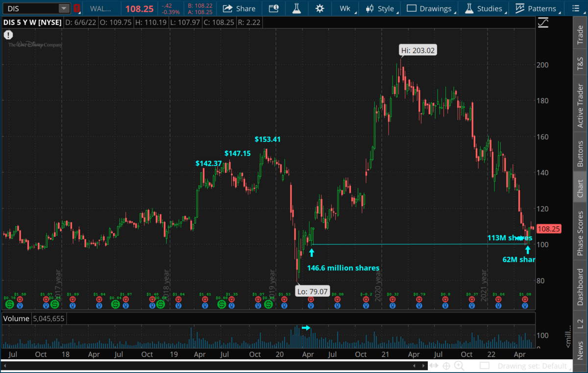Select the Active Trader sidebar tab

click(580, 106)
